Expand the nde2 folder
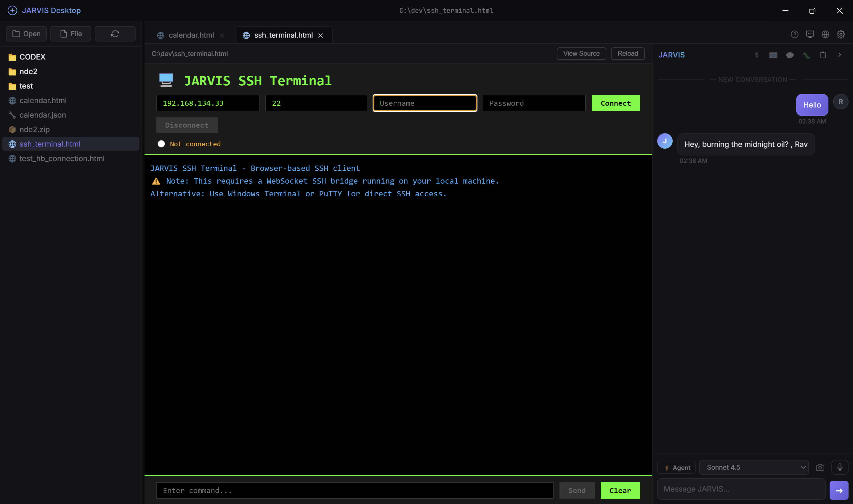853x504 pixels. 71,72
